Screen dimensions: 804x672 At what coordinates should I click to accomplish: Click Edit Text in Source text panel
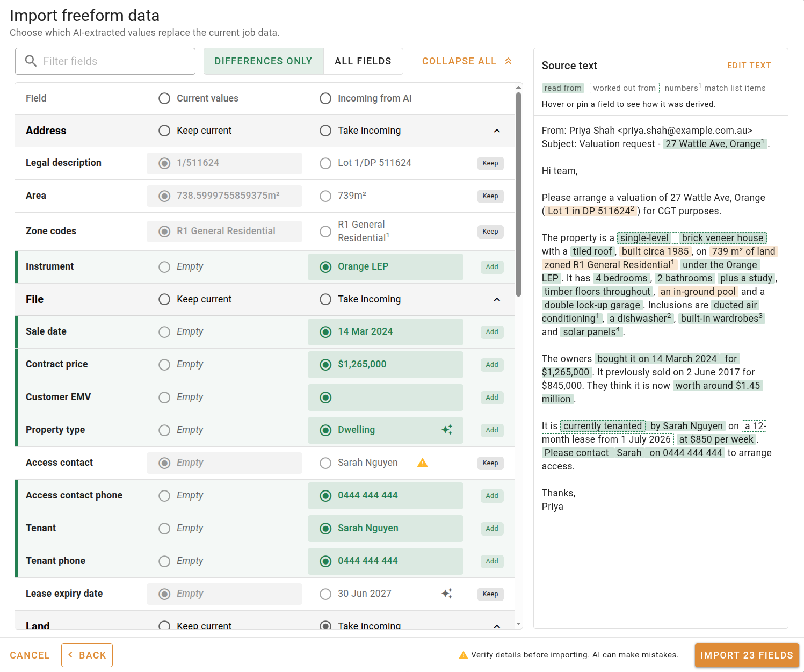click(x=749, y=66)
